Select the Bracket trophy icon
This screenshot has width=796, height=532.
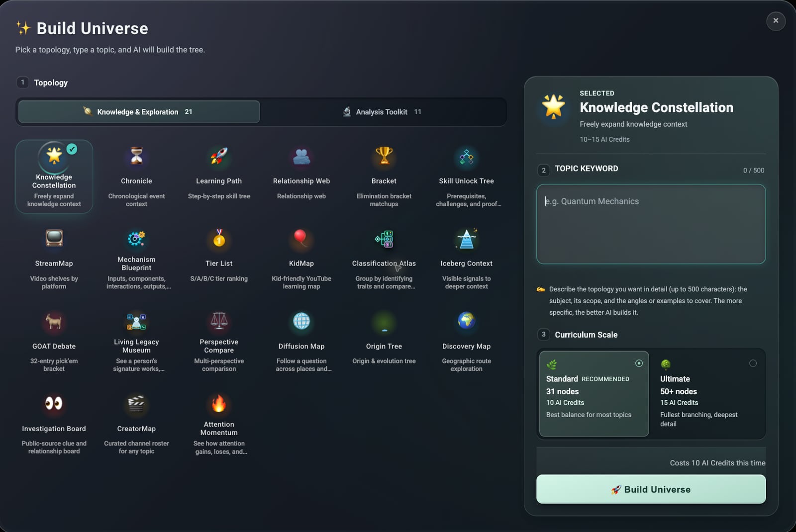(x=384, y=156)
